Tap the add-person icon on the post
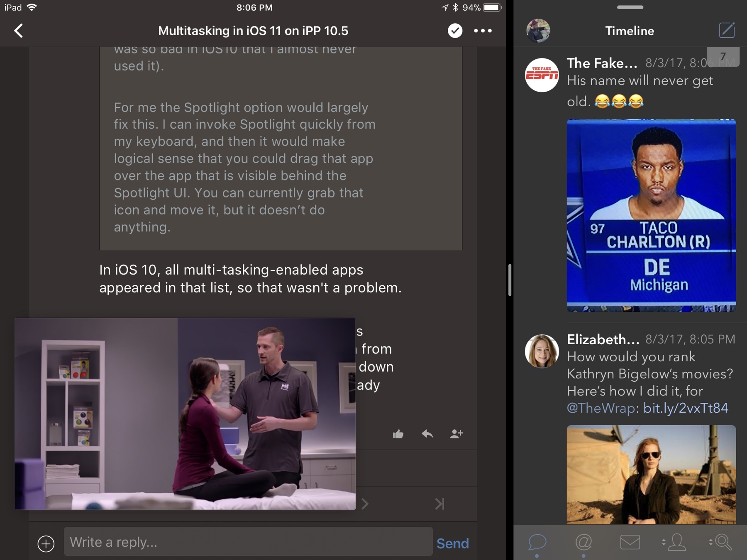 [456, 434]
